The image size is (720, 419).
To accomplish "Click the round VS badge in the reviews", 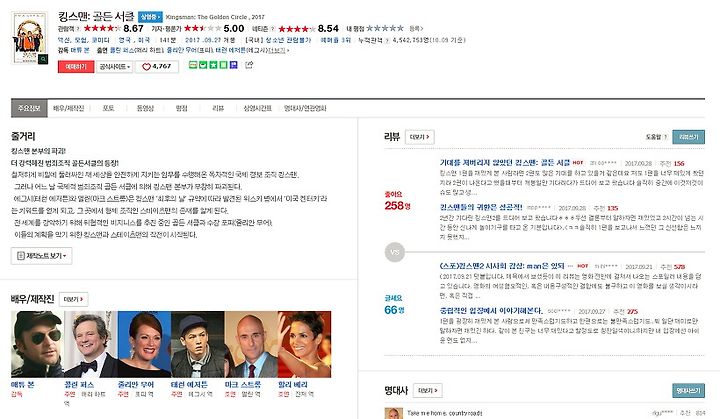I will pos(394,252).
